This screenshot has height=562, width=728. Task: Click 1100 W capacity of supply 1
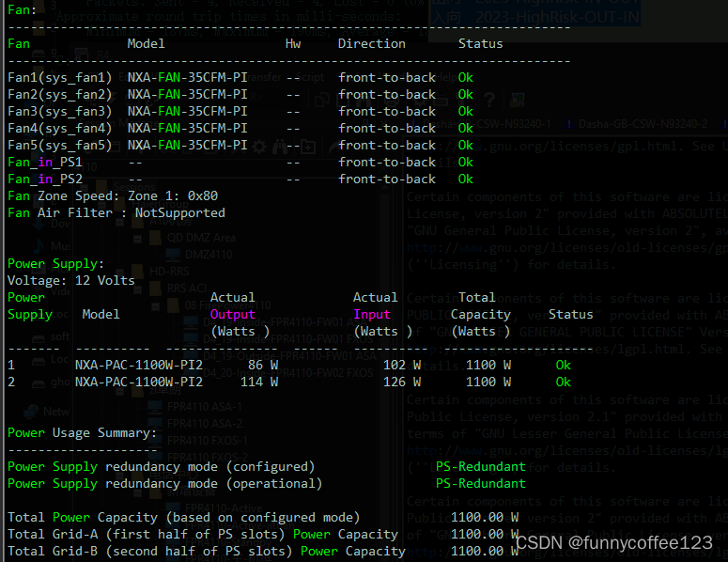coord(488,365)
